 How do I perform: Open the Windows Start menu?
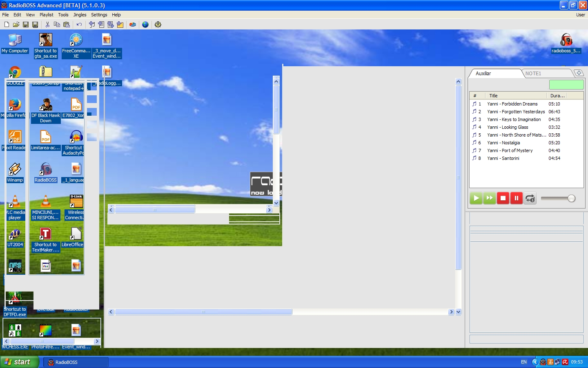coord(20,362)
